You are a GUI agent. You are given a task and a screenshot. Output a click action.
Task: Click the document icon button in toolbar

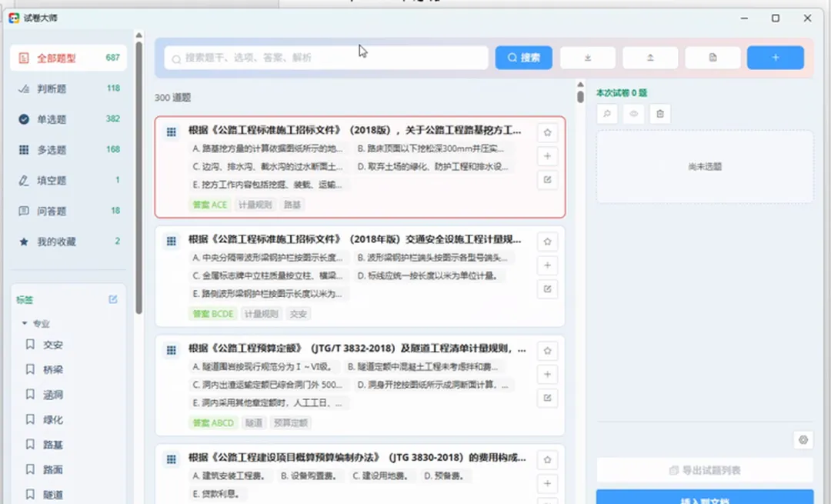coord(713,58)
